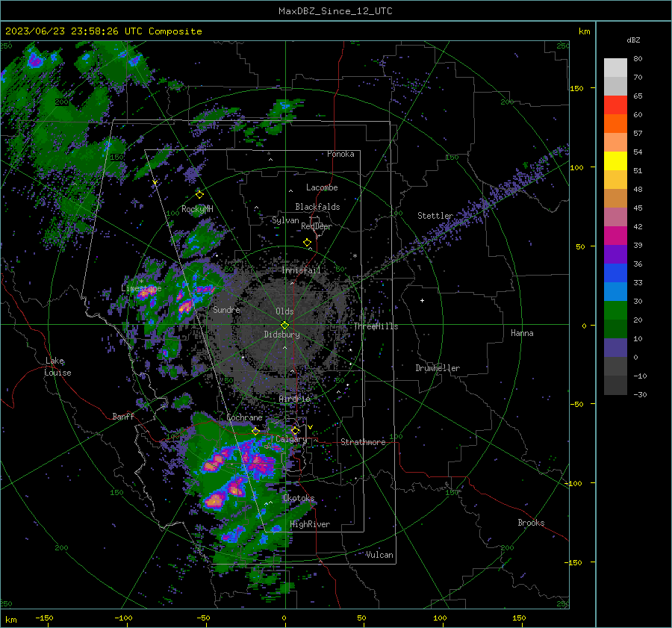Viewport: 672px width, 628px height.
Task: Click the Blackfalds town label
Action: coord(317,207)
